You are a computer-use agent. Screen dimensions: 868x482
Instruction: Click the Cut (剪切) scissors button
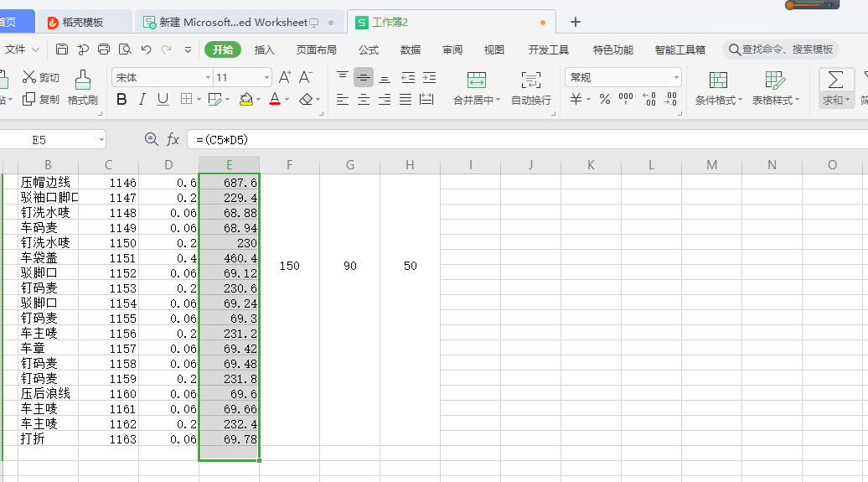click(40, 77)
